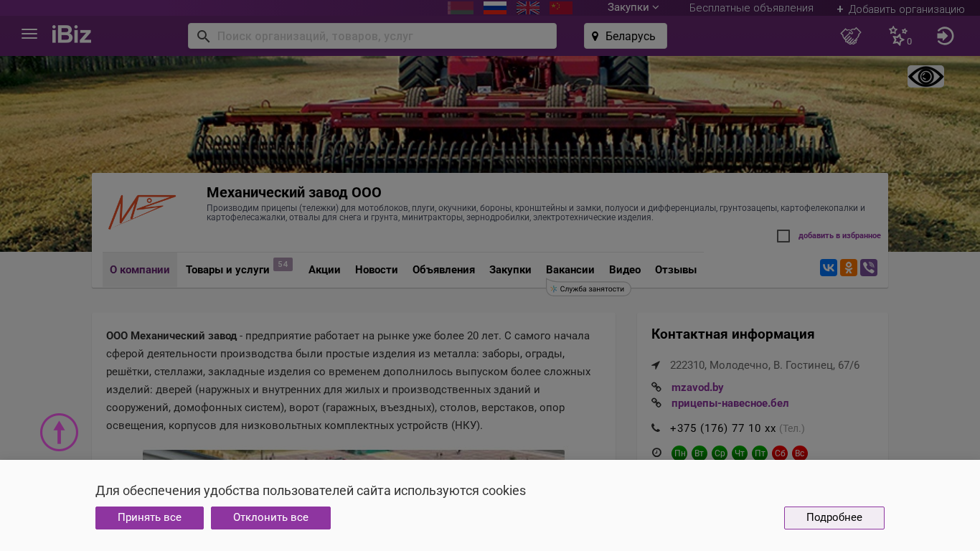The height and width of the screenshot is (551, 980).
Task: Click the 'Механический завод ООО' heading
Action: click(294, 192)
